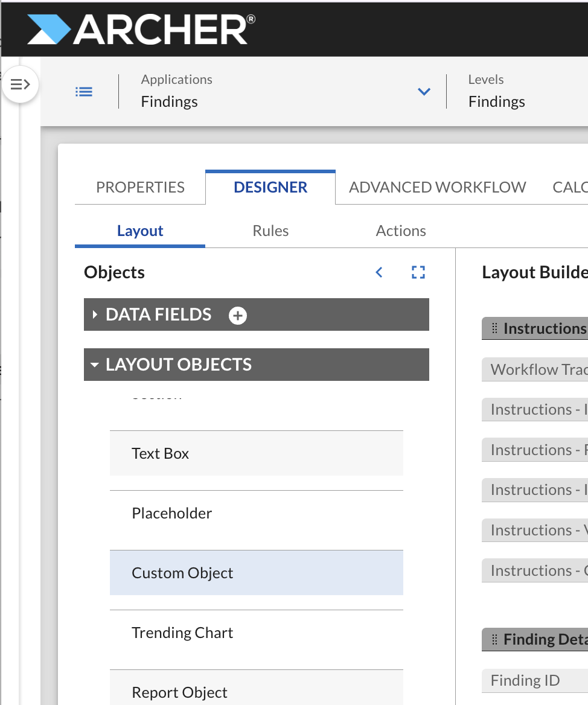Open the blue list view icon

pyautogui.click(x=84, y=92)
